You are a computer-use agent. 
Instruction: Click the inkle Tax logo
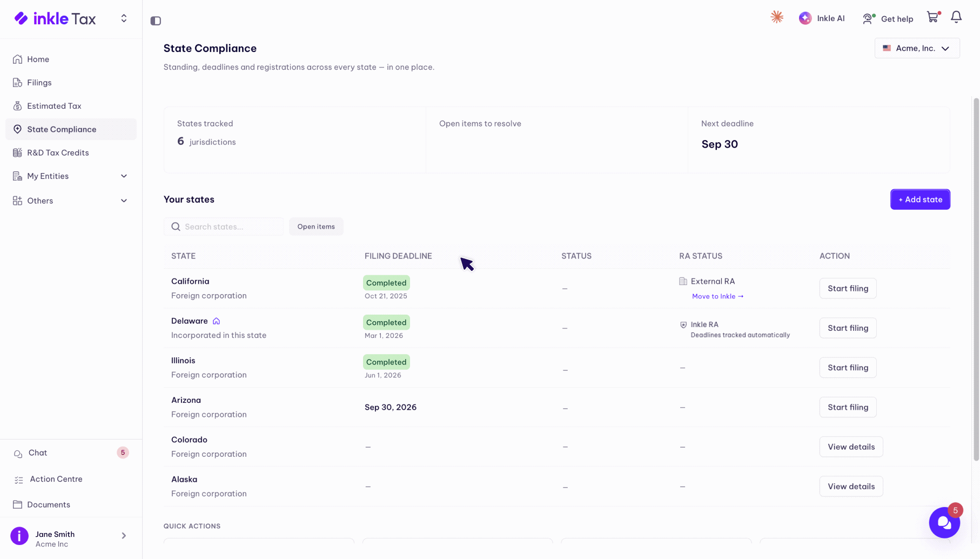(55, 19)
